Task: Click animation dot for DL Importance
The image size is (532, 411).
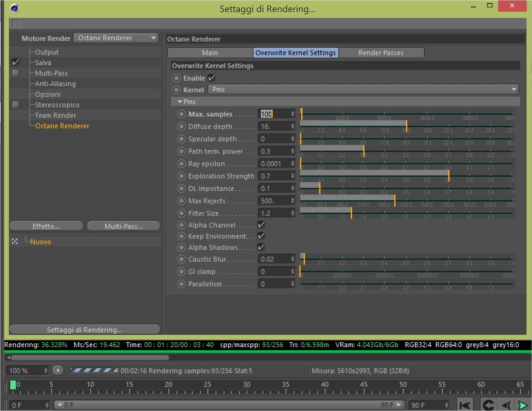Action: click(181, 188)
